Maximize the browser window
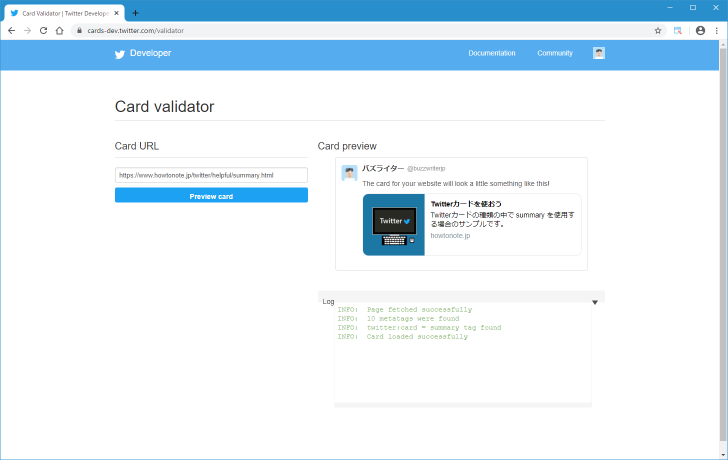The height and width of the screenshot is (460, 728). click(693, 7)
